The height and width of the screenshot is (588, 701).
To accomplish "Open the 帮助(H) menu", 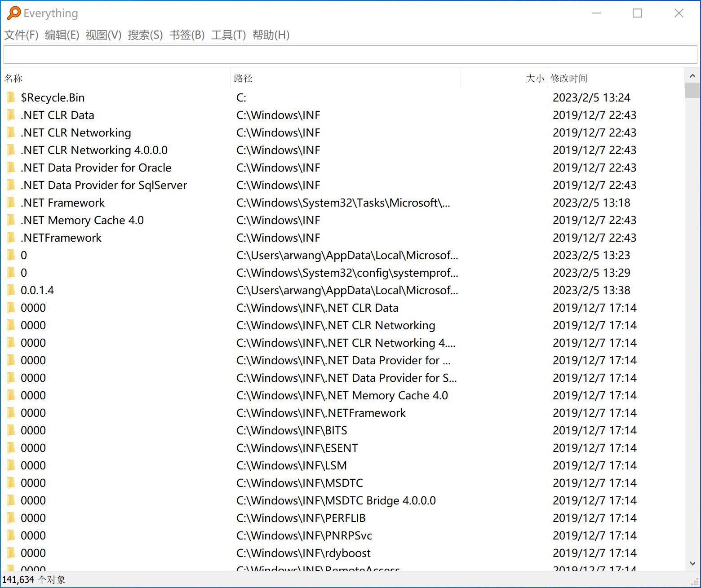I will [271, 35].
